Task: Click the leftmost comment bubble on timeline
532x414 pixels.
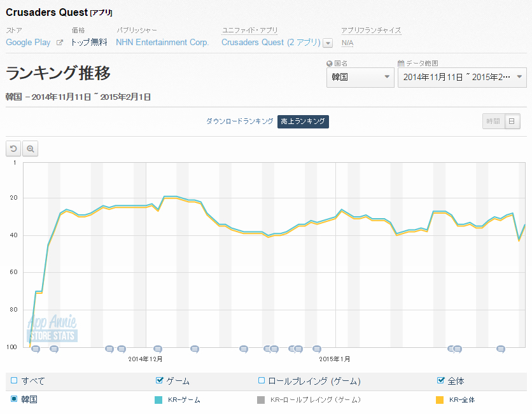Action: (x=36, y=348)
